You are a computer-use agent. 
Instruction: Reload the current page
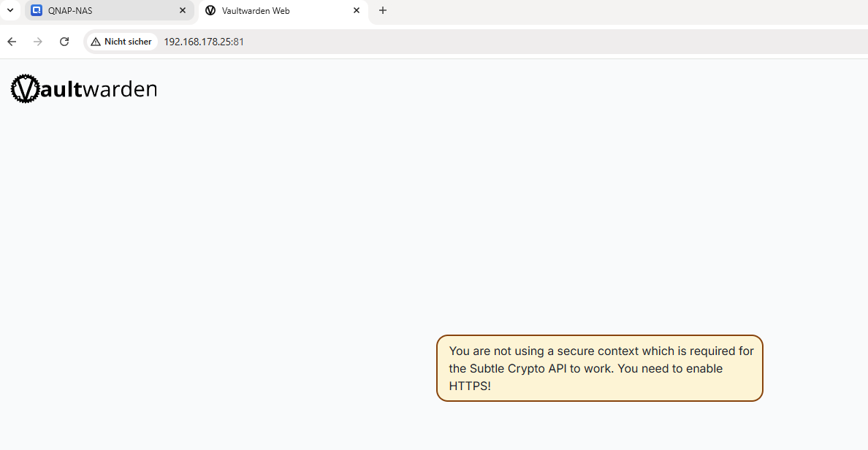pos(64,42)
